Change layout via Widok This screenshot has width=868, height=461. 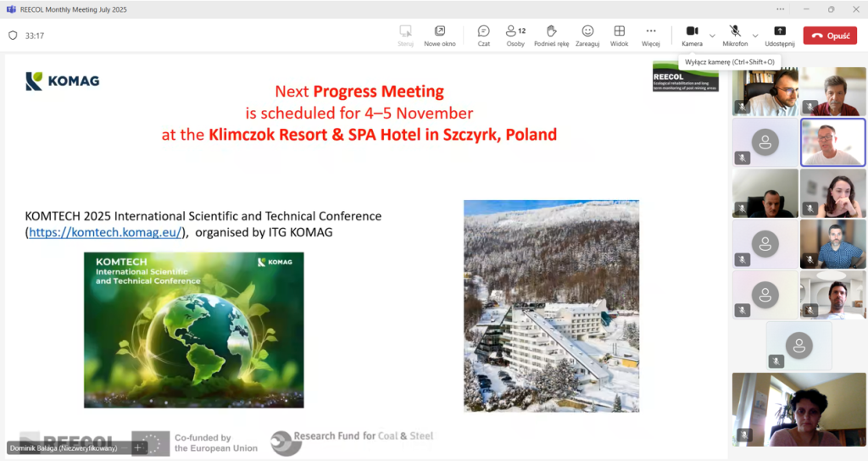[619, 36]
